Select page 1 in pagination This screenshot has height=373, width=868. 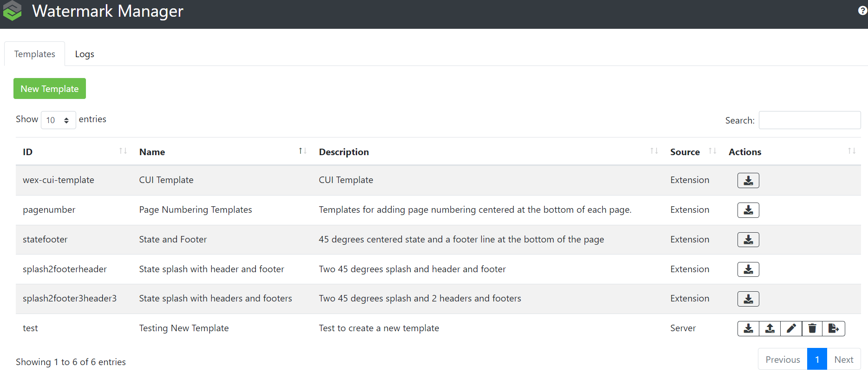tap(817, 360)
